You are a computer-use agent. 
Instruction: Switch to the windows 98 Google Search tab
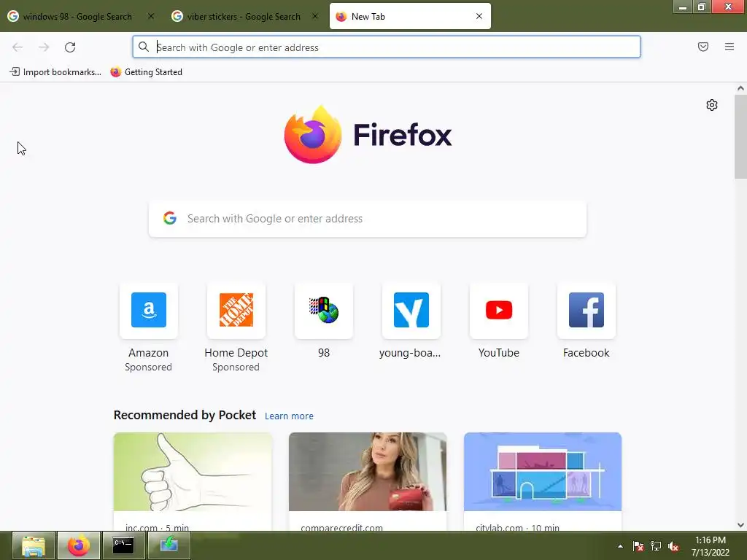[77, 17]
